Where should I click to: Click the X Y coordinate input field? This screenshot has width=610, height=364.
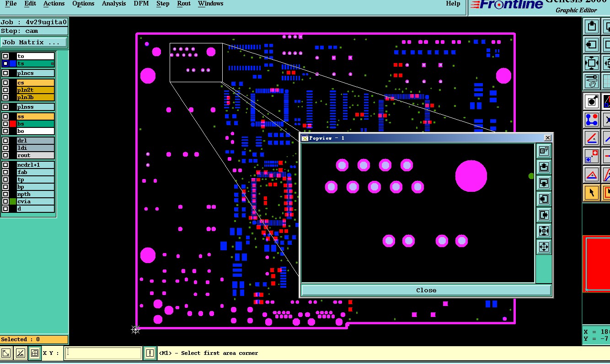point(103,353)
